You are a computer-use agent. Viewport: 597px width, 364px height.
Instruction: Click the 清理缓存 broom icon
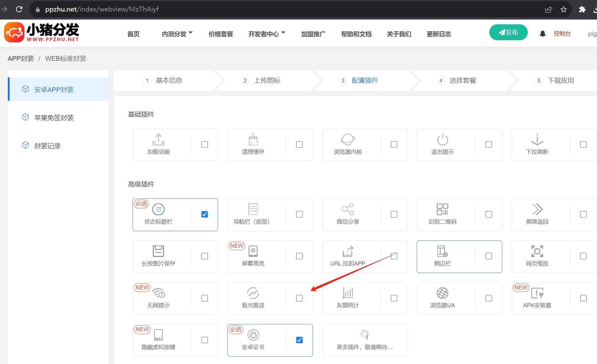[253, 139]
